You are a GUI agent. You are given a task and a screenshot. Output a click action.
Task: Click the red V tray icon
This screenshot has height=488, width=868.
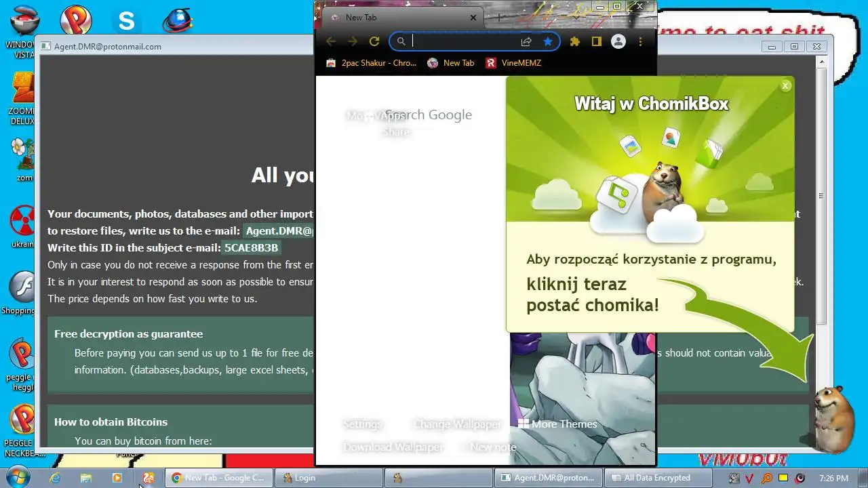[x=750, y=478]
